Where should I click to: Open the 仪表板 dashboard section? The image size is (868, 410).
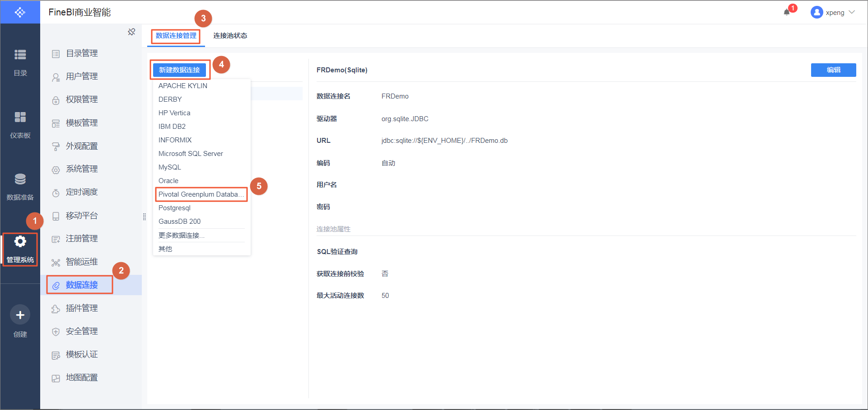[20, 125]
